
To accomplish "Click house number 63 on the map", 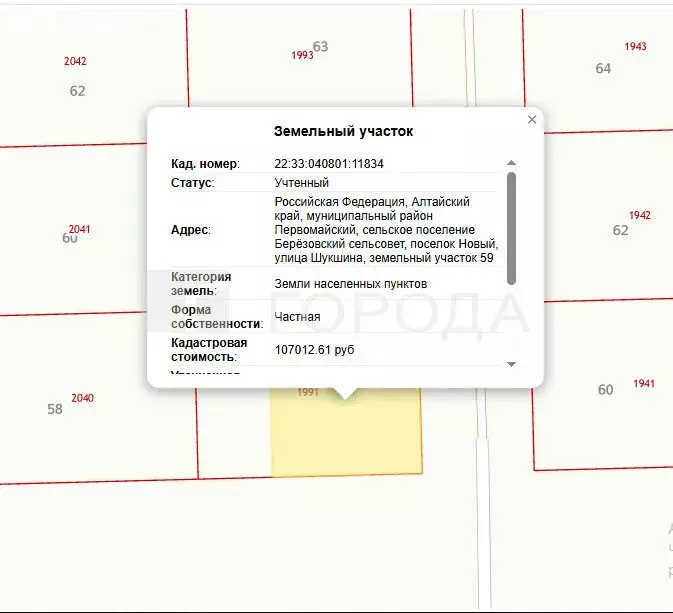I will (x=321, y=46).
